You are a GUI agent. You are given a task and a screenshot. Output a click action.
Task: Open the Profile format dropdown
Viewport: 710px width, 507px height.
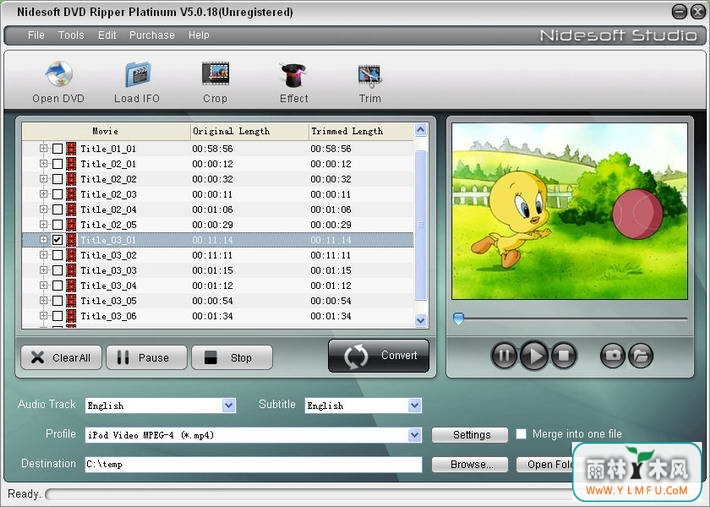(414, 435)
